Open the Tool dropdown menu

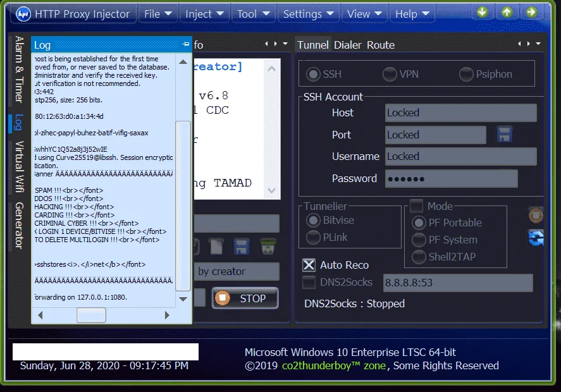click(x=254, y=14)
